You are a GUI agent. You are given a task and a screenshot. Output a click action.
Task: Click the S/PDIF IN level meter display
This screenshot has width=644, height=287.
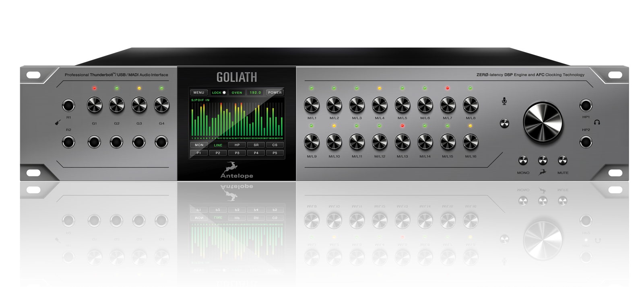(x=237, y=119)
